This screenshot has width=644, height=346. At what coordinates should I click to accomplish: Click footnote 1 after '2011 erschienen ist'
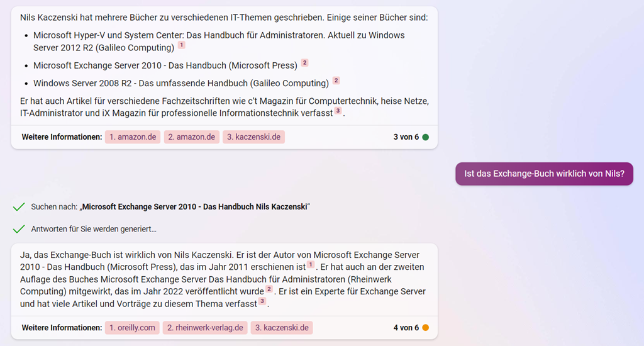311,264
